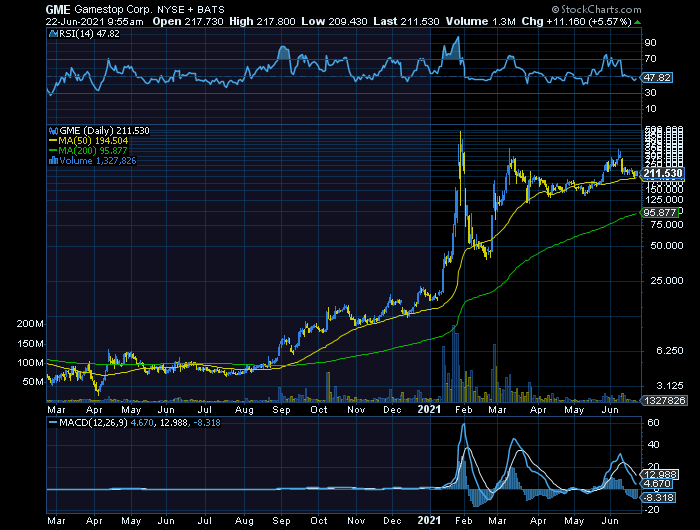Click the 6.250 price axis label

[670, 351]
